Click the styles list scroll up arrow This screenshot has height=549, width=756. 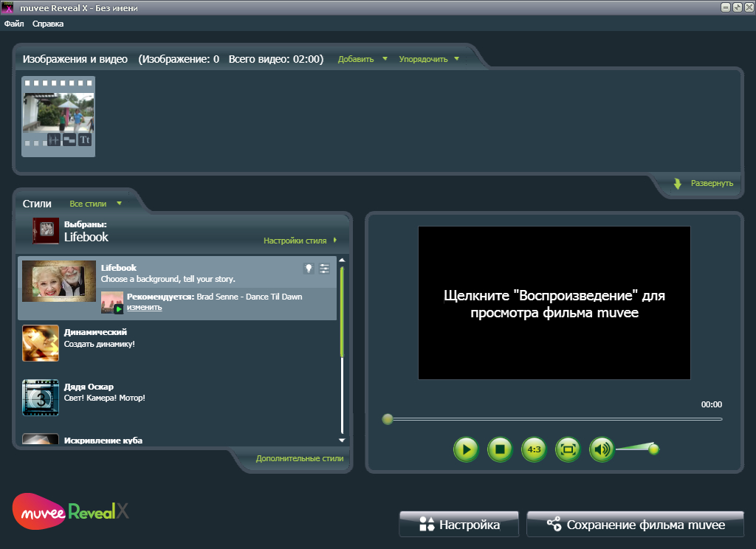point(342,260)
